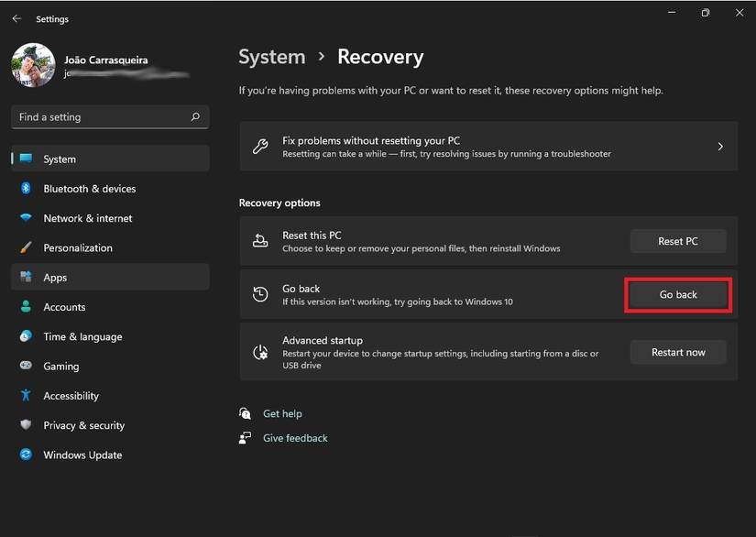This screenshot has width=756, height=537.
Task: Click the Reset this PC title text
Action: point(312,236)
